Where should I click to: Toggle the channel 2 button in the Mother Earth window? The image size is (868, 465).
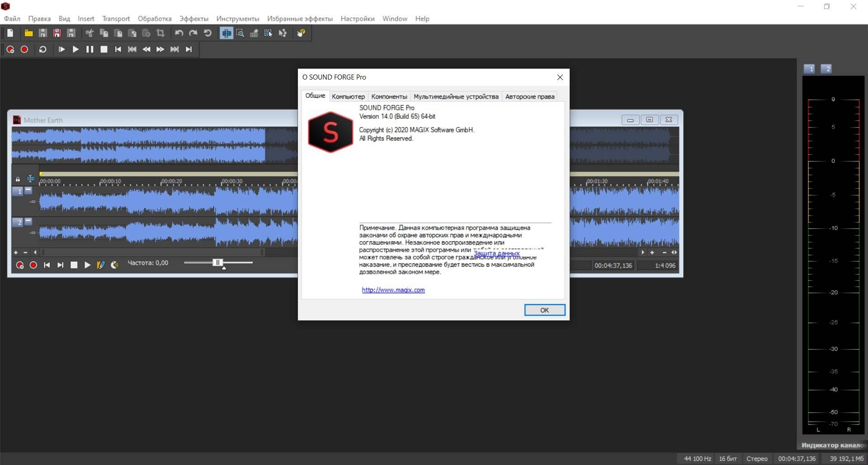(18, 222)
